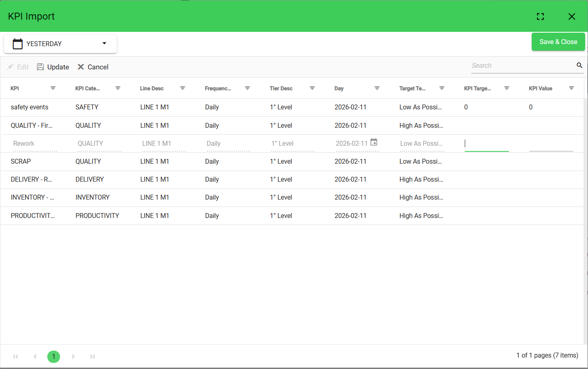Open filter for KPI column

[53, 88]
